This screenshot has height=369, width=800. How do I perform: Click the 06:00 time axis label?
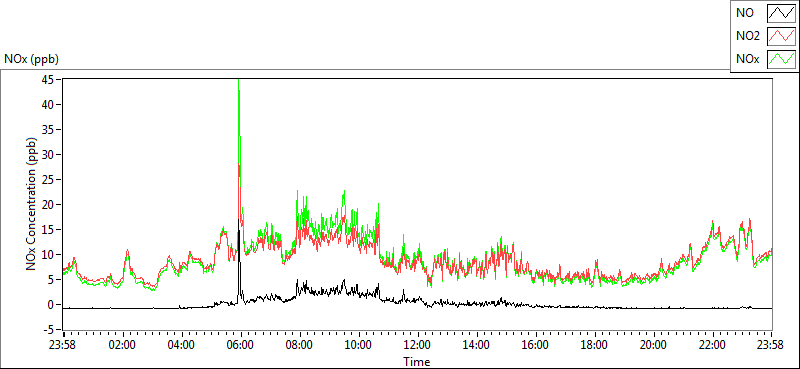click(240, 345)
